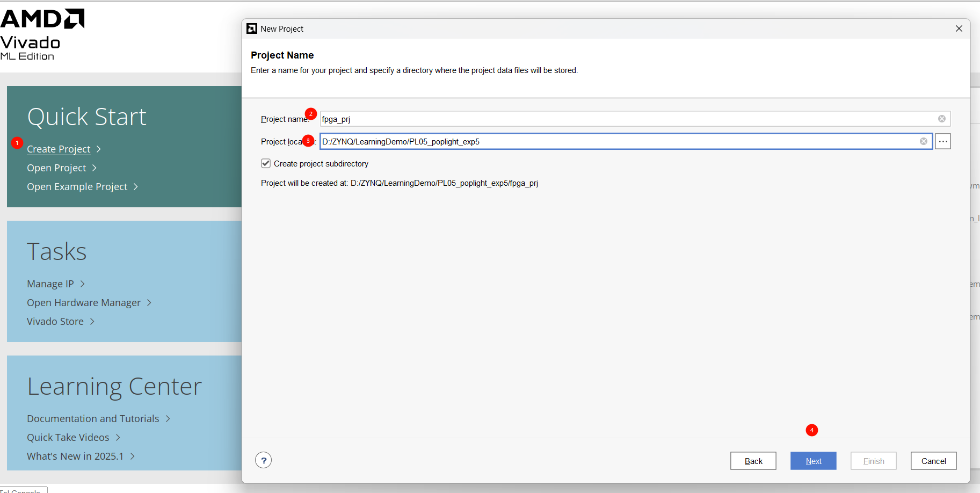Viewport: 980px width, 493px height.
Task: Toggle Create project subdirectory checkbox
Action: [266, 163]
